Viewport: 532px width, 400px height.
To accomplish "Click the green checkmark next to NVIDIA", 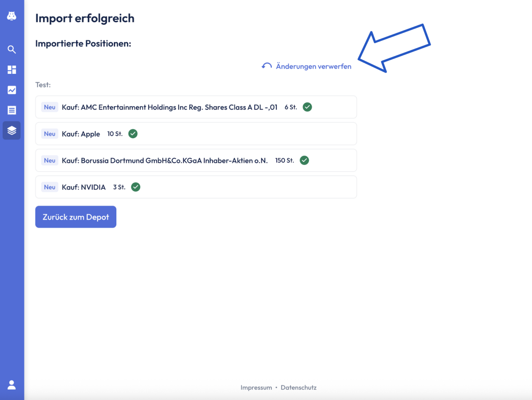I will point(136,187).
